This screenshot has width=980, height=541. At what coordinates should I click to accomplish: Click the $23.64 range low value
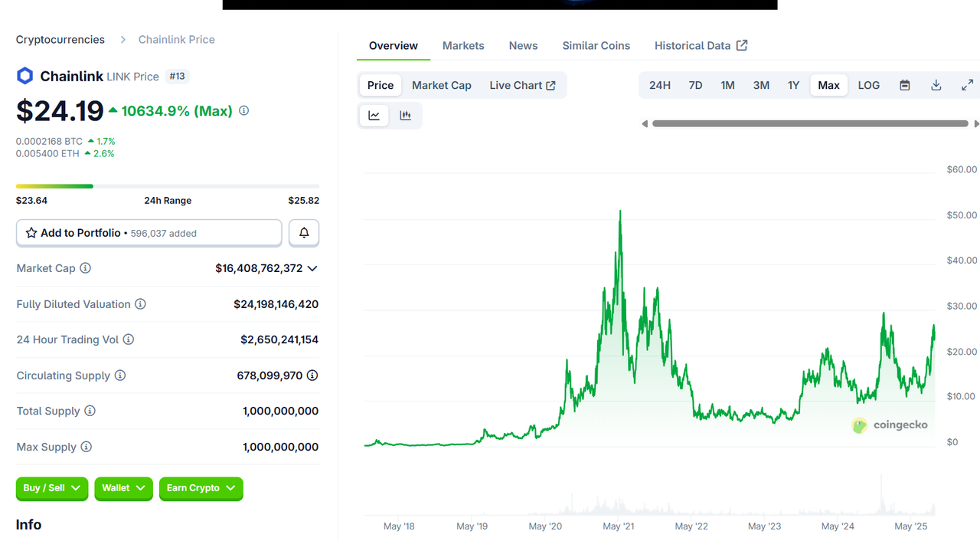[x=32, y=201]
